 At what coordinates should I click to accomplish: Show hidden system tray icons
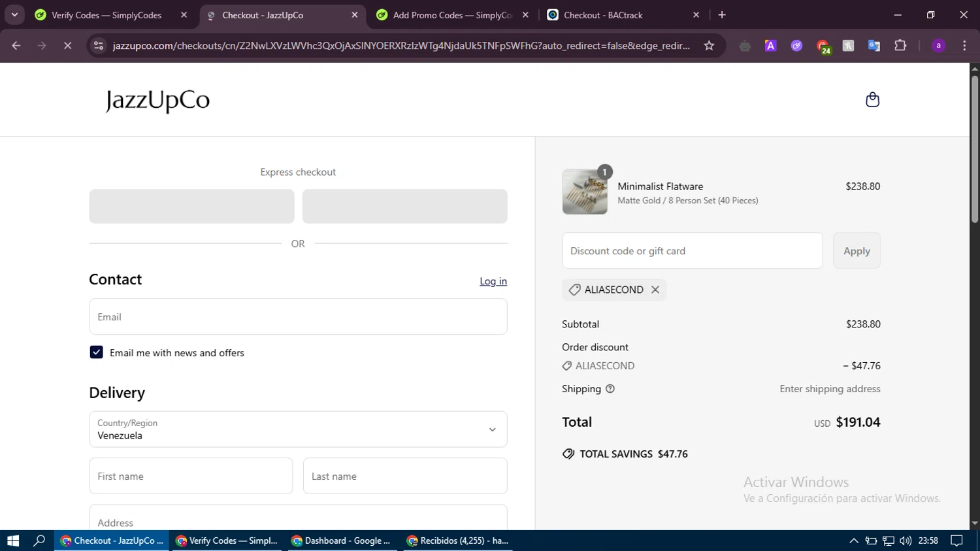point(853,541)
